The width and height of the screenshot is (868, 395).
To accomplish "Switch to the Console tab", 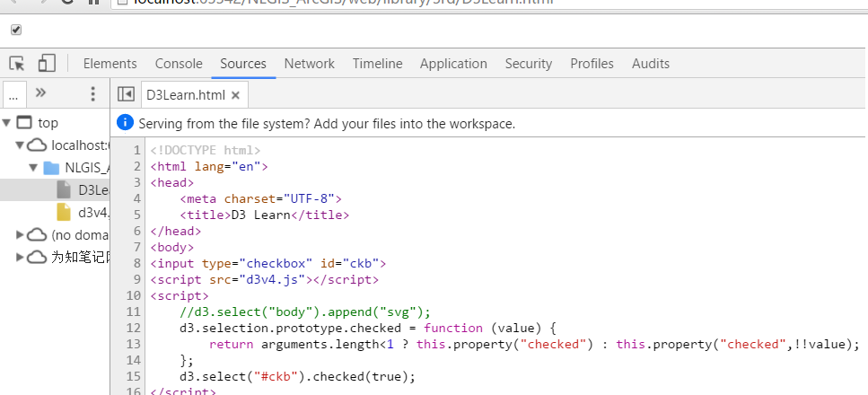I will point(179,64).
